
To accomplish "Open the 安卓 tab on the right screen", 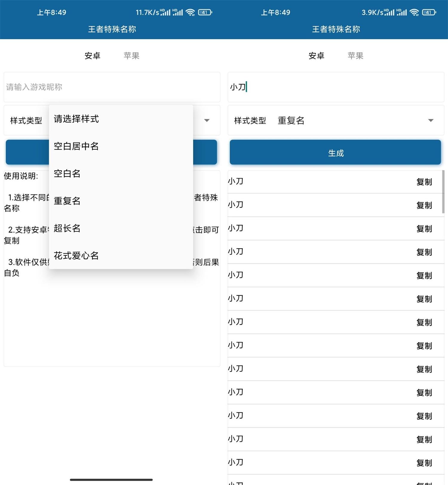I will pos(316,56).
